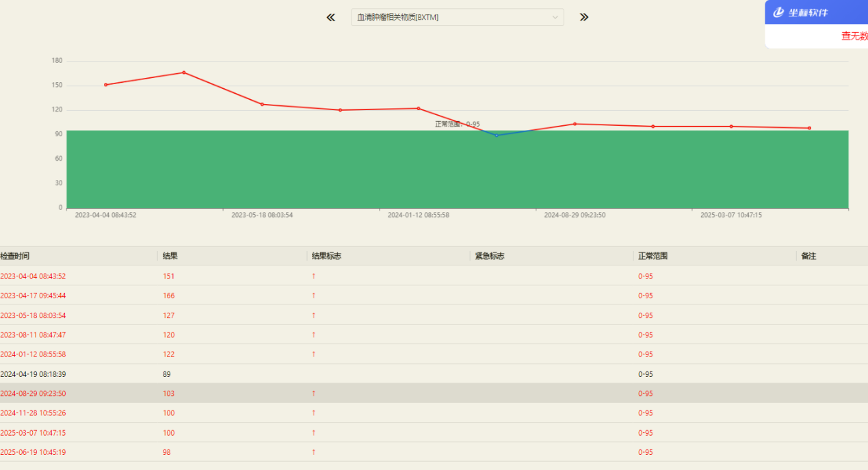Click the 紧急标志 column header
The width and height of the screenshot is (868, 470).
point(489,256)
